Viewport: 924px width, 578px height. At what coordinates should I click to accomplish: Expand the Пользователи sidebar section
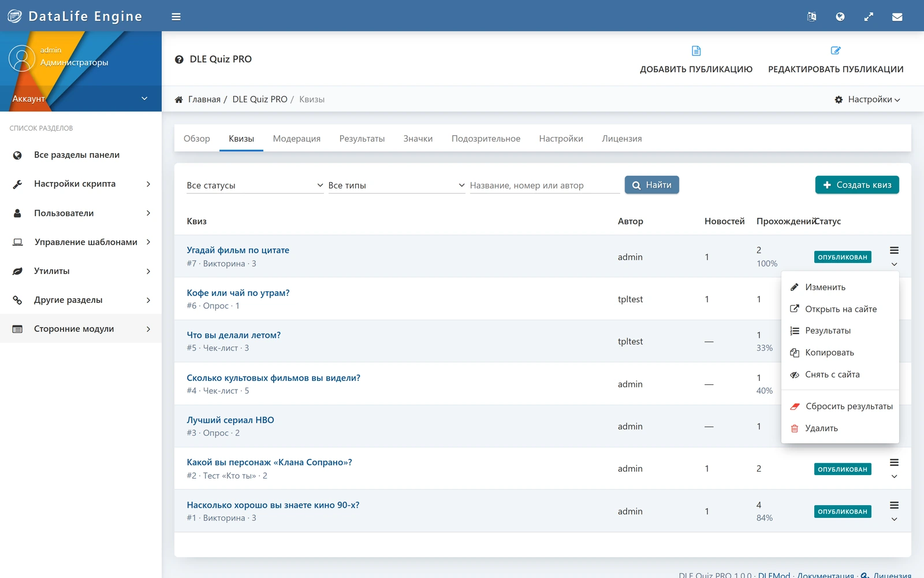pos(81,213)
